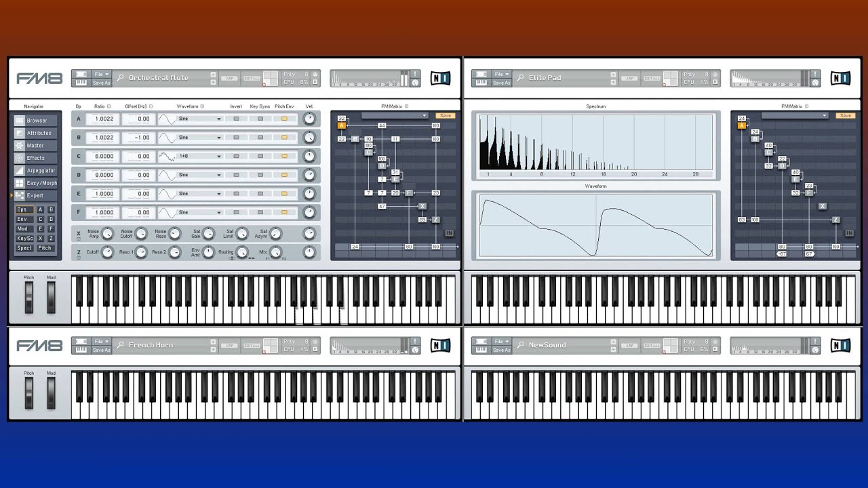The image size is (868, 488).
Task: Show keyboard view icon in Elite Pad instance
Action: click(x=481, y=83)
